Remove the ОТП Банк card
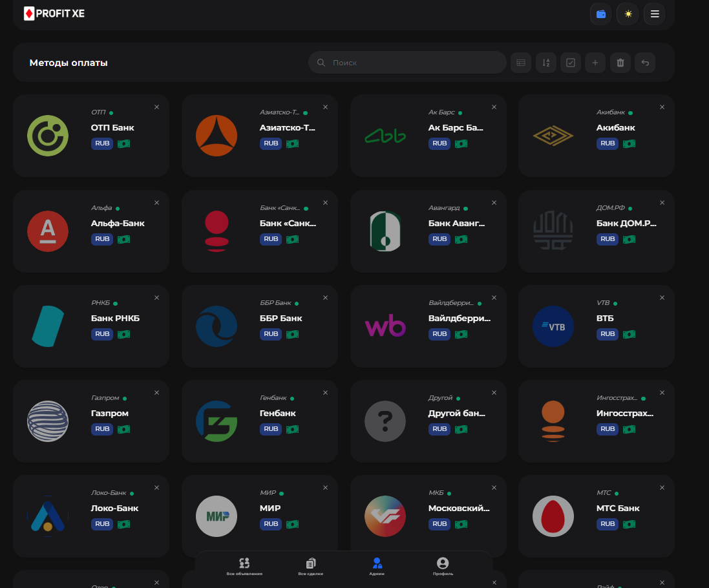 point(156,107)
